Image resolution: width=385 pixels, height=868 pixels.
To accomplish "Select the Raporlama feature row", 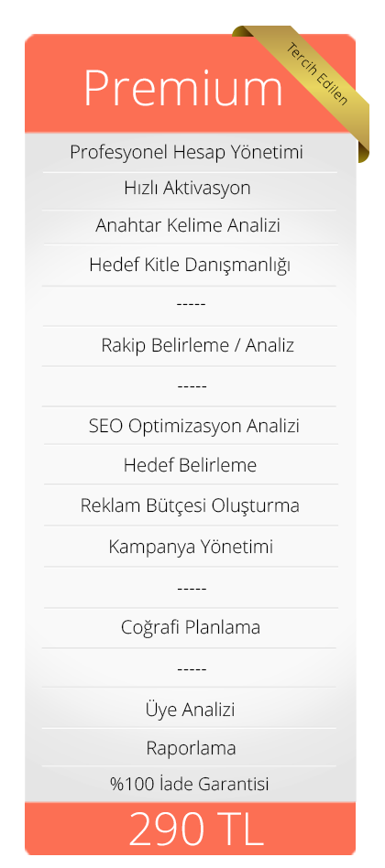I will pyautogui.click(x=191, y=748).
